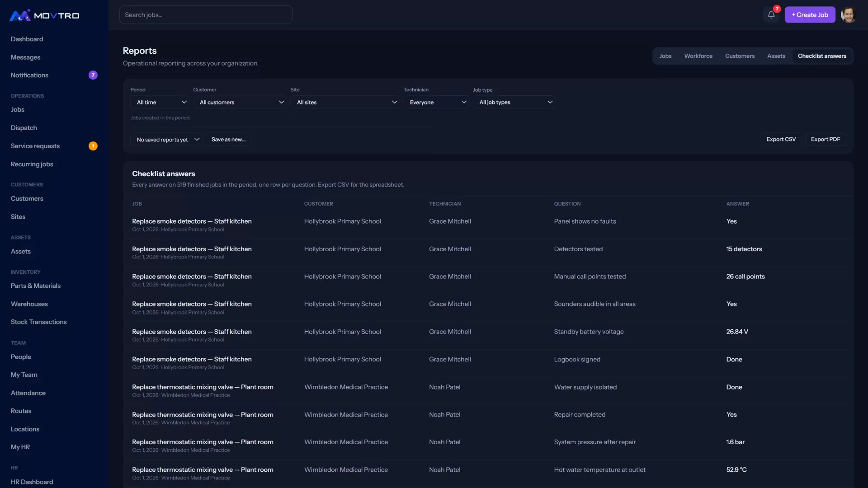Switch to the Workforce tab
Screen dimensions: 868x488
pyautogui.click(x=698, y=56)
